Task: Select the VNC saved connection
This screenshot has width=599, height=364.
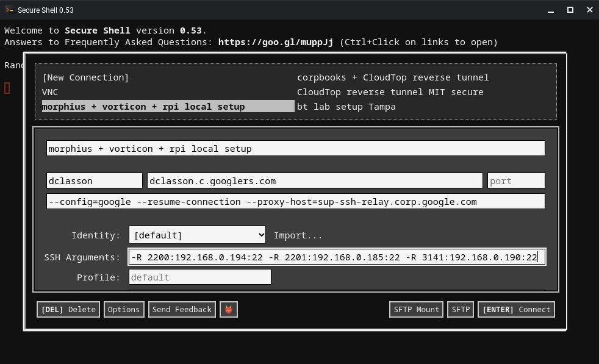Action: 50,92
